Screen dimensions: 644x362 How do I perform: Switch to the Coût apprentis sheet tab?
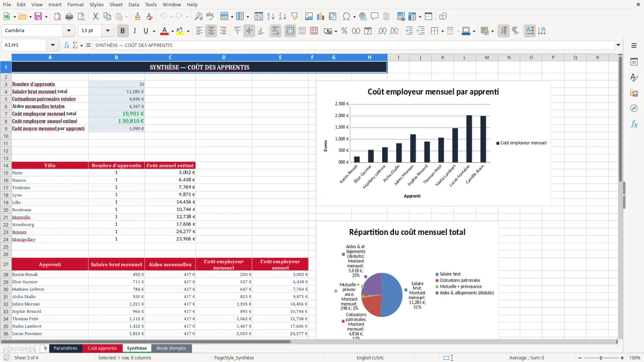pyautogui.click(x=102, y=349)
